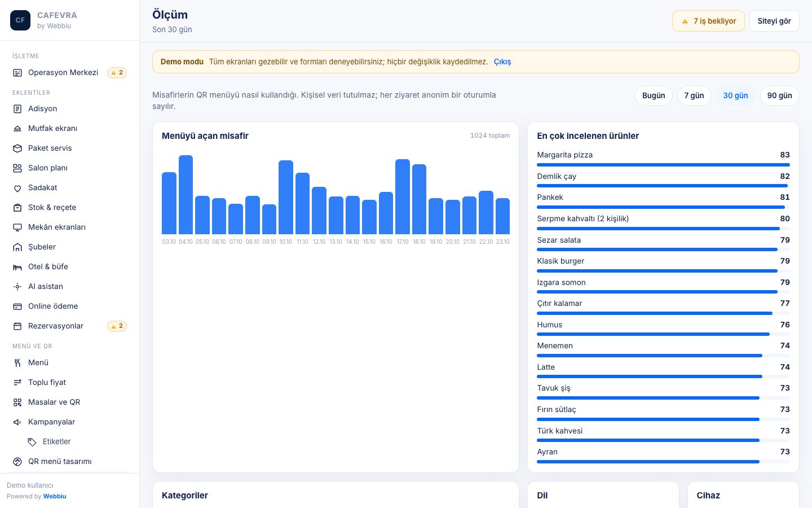Open the Webbiu link in footer
The image size is (812, 508).
(55, 496)
